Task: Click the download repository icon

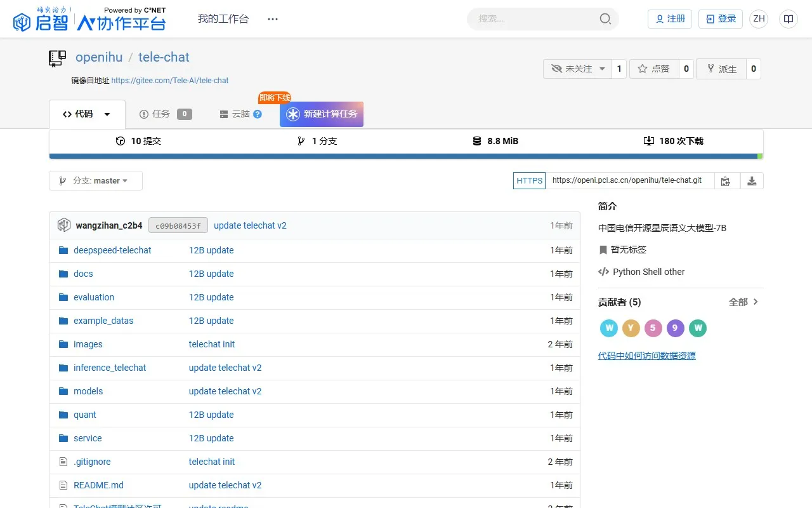Action: [x=752, y=181]
